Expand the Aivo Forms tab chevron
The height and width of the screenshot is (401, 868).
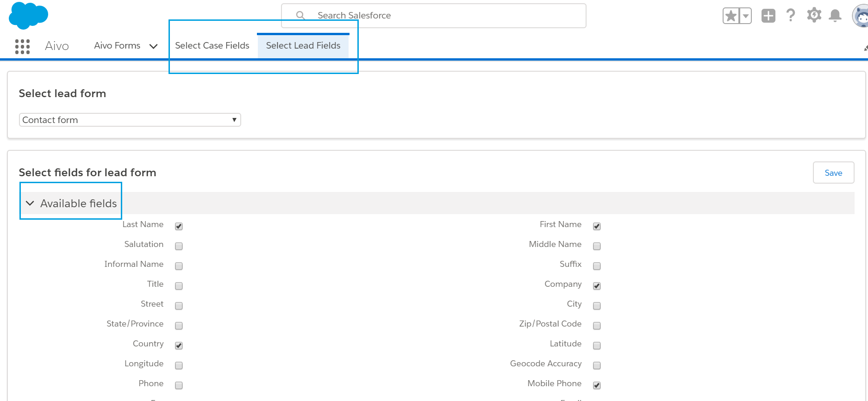154,46
